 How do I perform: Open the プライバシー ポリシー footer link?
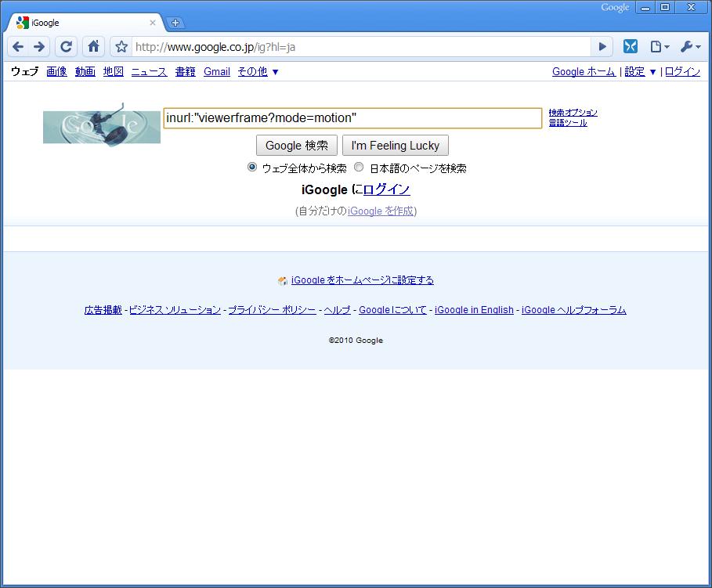click(x=272, y=310)
